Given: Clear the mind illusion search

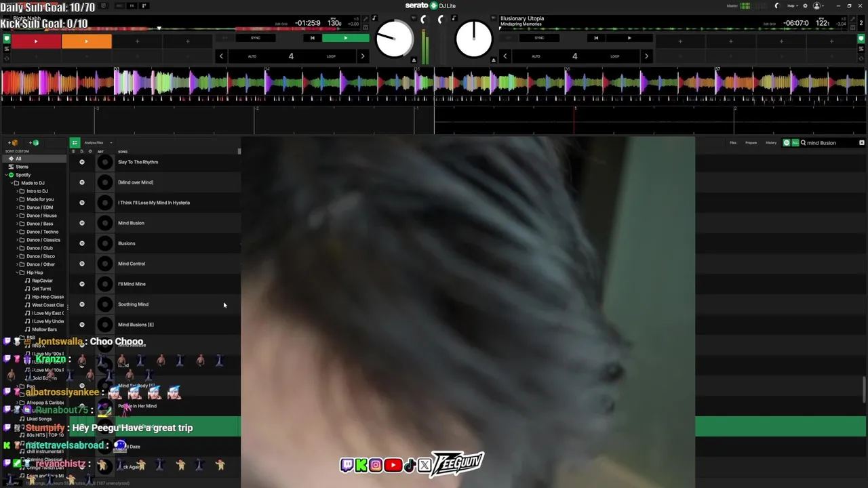Looking at the screenshot, I should (x=862, y=143).
